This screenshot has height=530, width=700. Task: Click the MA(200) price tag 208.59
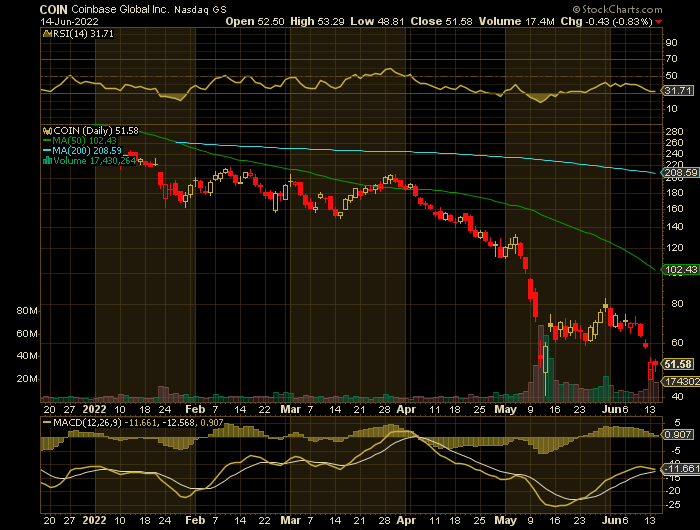(x=679, y=173)
